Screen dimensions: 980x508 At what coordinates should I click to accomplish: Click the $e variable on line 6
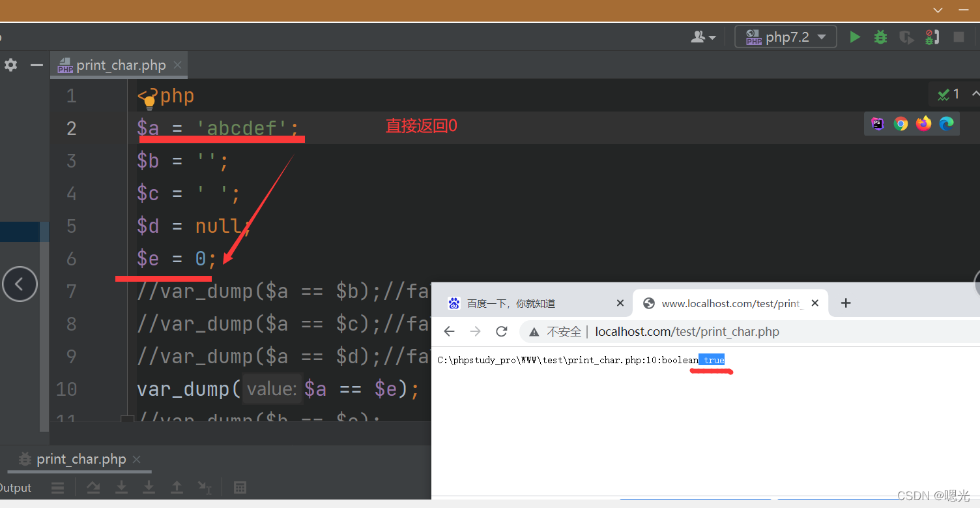point(148,259)
